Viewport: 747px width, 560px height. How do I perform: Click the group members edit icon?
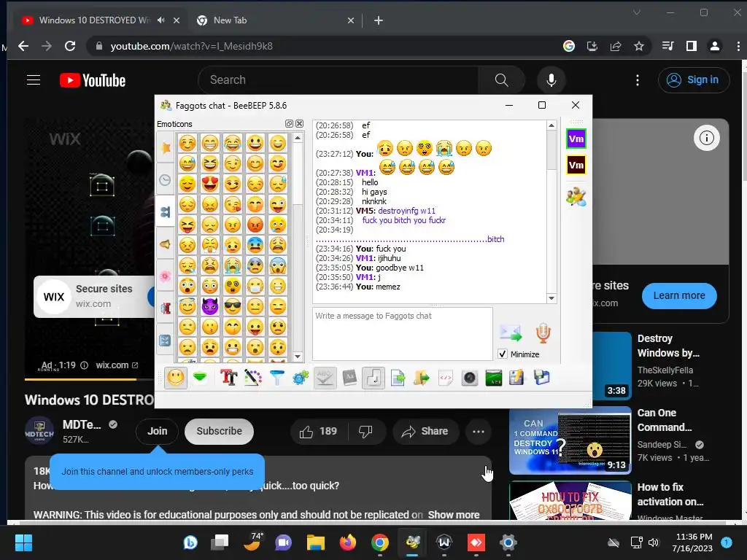576,197
